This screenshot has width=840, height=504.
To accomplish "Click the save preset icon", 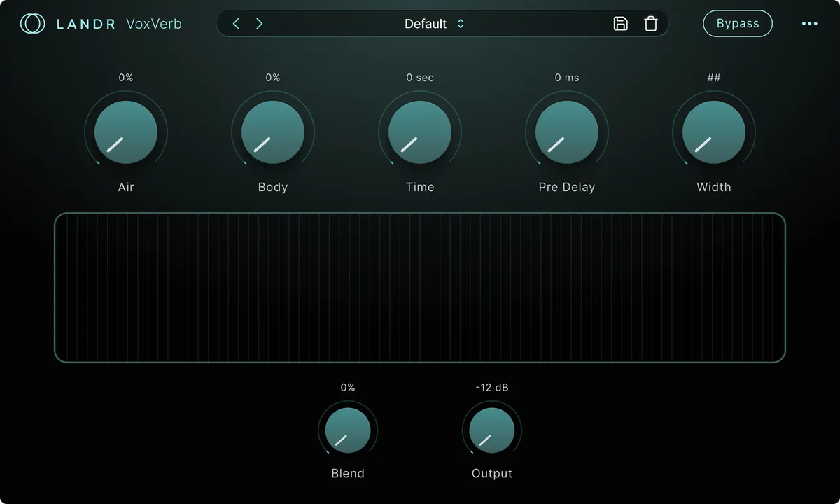I will (621, 23).
